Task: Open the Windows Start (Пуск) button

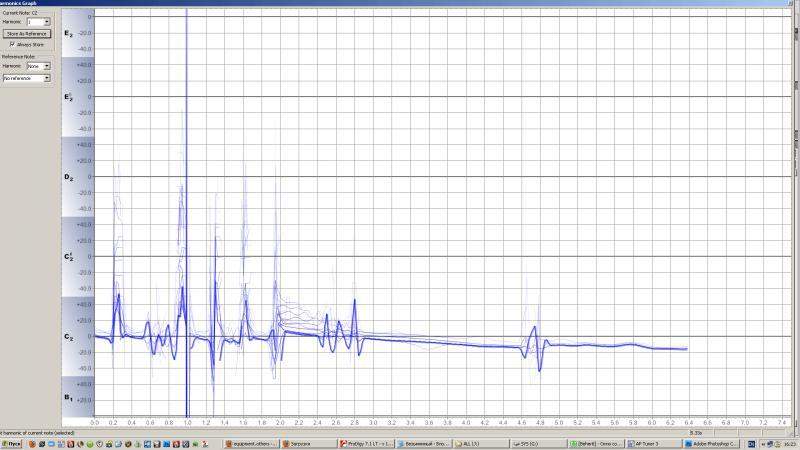Action: tap(13, 443)
